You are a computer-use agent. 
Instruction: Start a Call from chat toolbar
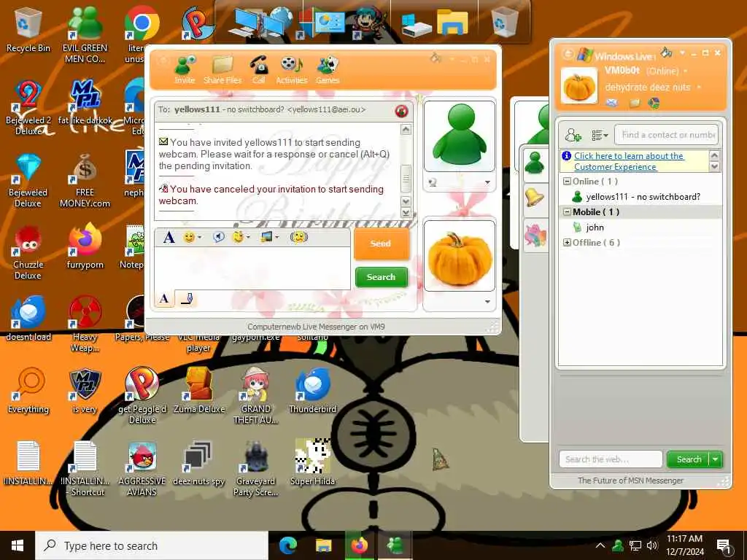pyautogui.click(x=259, y=69)
